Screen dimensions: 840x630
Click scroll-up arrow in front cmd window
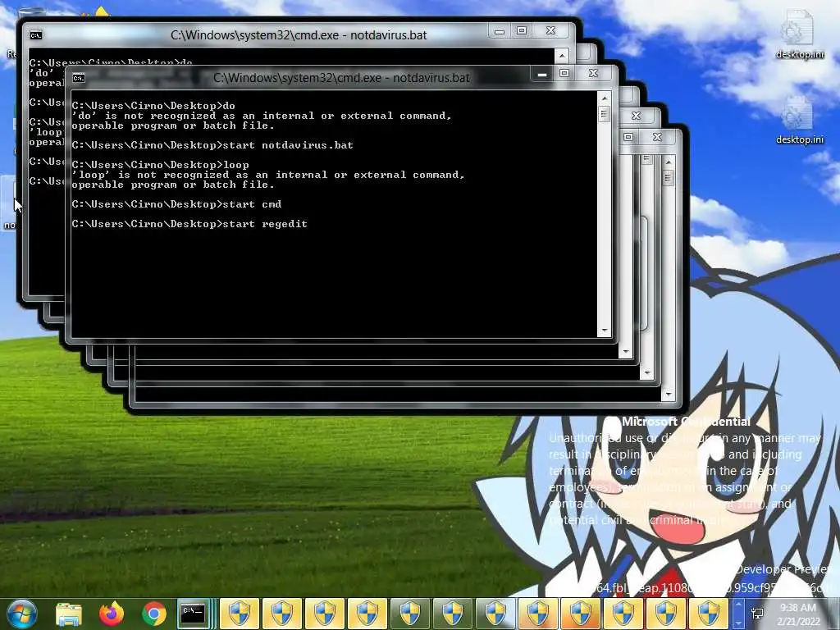pyautogui.click(x=605, y=98)
